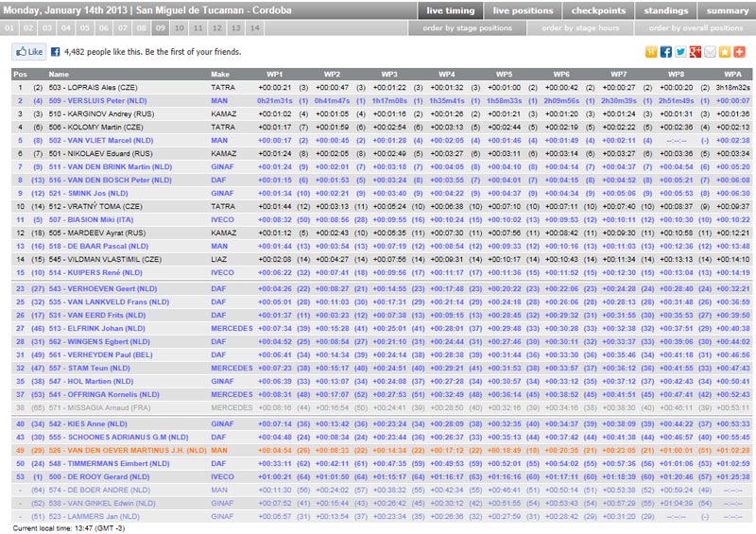Viewport: 756px width, 534px height.
Task: Open competitor 511 - VAN DEN BRINK Martin
Action: [x=110, y=167]
